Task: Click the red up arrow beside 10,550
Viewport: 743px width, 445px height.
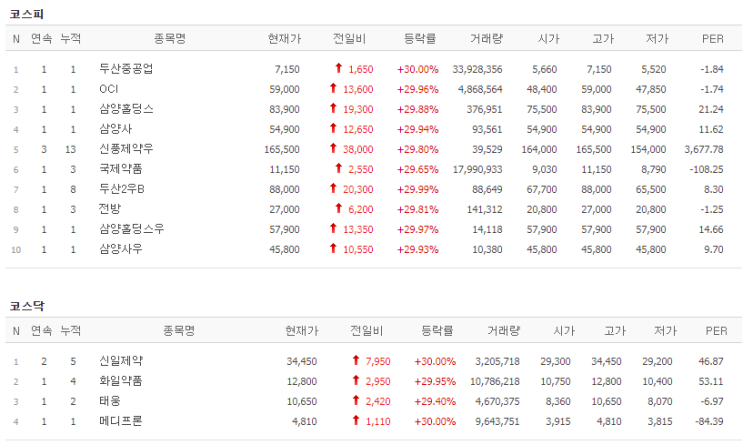Action: tap(333, 248)
